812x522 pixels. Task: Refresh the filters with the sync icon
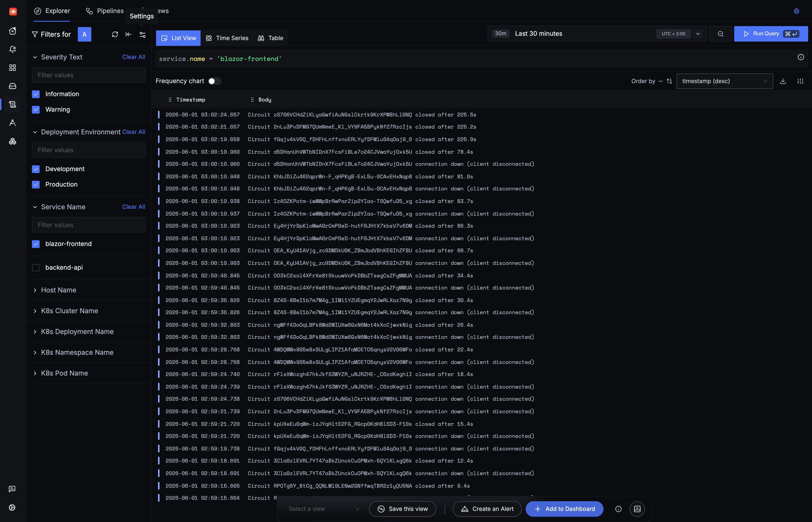coord(115,34)
